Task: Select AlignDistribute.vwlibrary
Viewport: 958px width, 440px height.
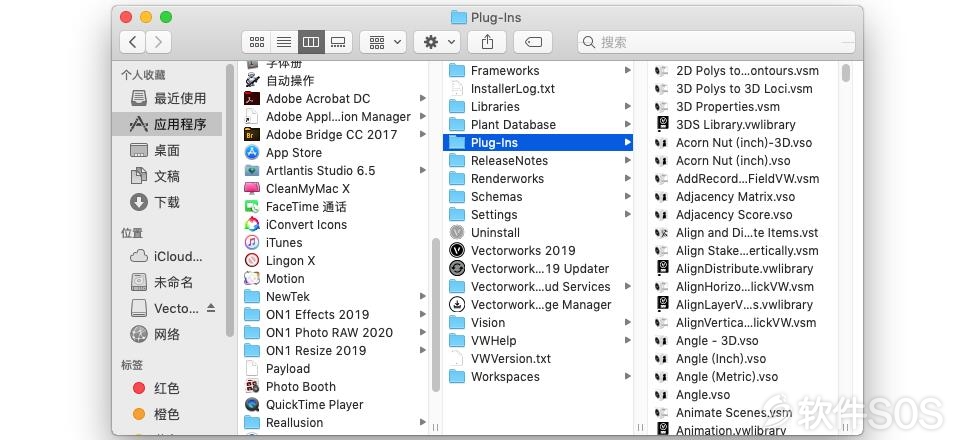Action: pyautogui.click(x=743, y=269)
